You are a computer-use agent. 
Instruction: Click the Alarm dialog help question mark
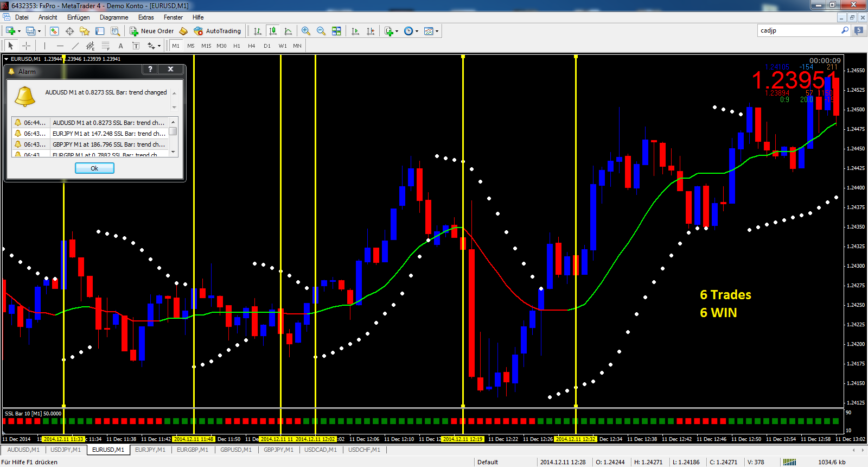point(150,69)
